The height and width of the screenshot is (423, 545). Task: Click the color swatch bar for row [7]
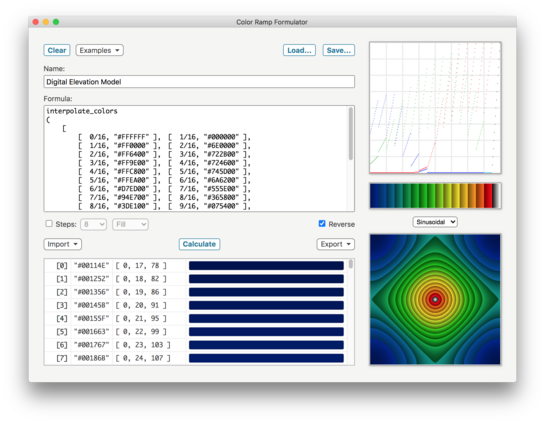coord(266,358)
